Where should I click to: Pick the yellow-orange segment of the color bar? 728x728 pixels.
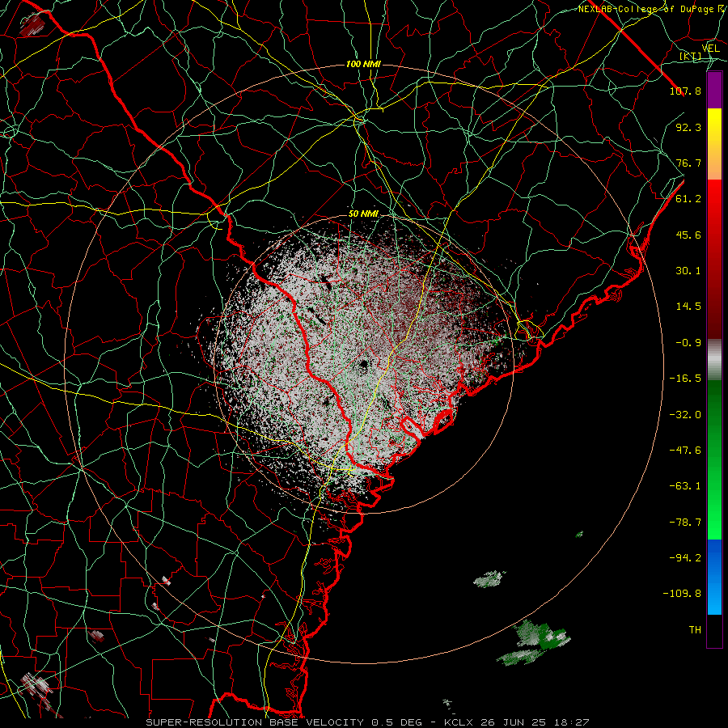point(714,144)
